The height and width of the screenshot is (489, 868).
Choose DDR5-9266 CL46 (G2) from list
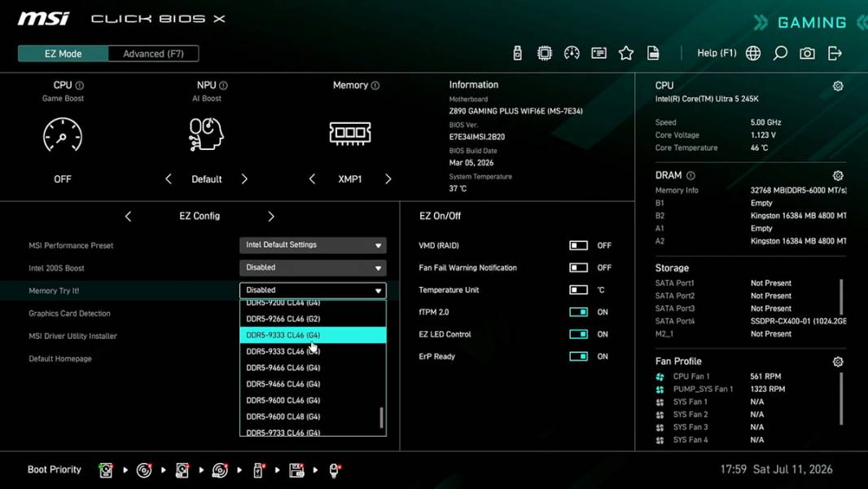313,319
